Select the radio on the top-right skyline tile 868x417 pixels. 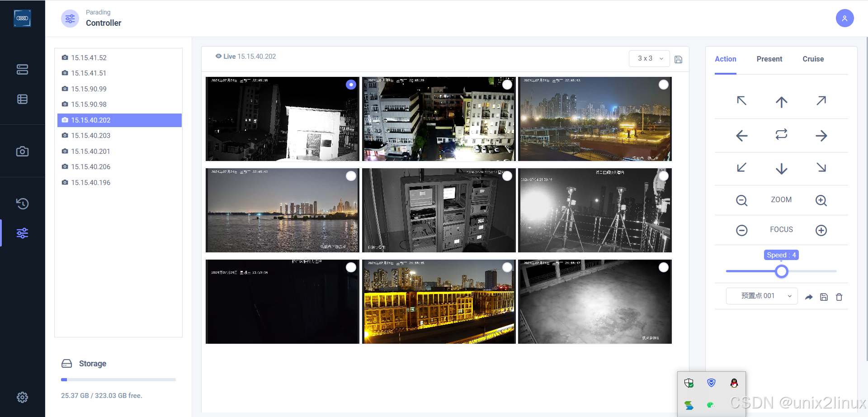(x=663, y=85)
